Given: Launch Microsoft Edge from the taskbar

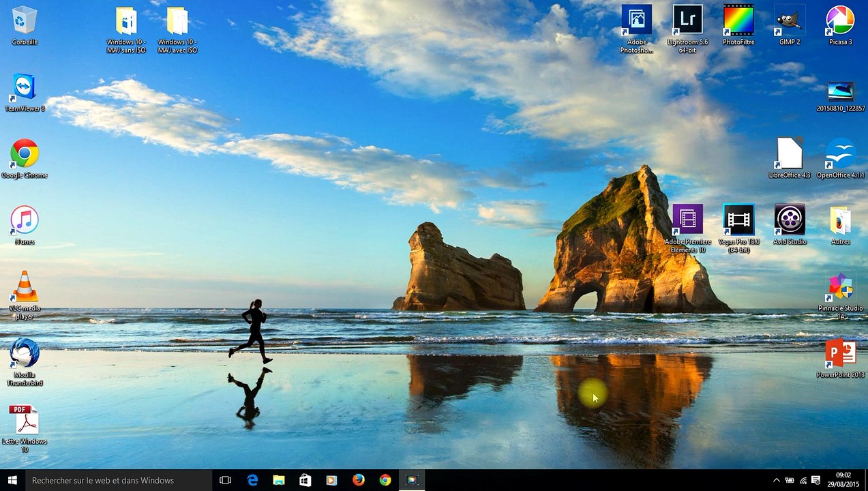Looking at the screenshot, I should coord(252,480).
